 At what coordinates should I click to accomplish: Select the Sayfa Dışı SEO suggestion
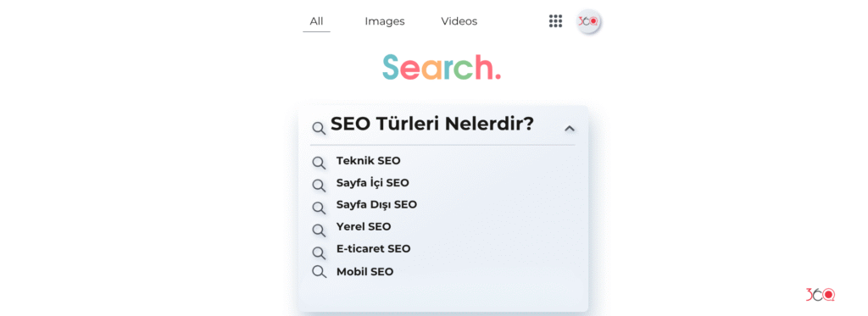coord(376,205)
